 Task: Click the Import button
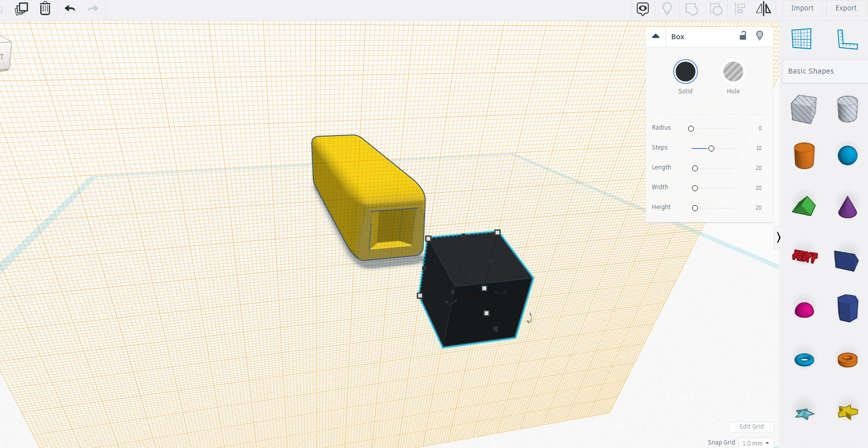(802, 8)
